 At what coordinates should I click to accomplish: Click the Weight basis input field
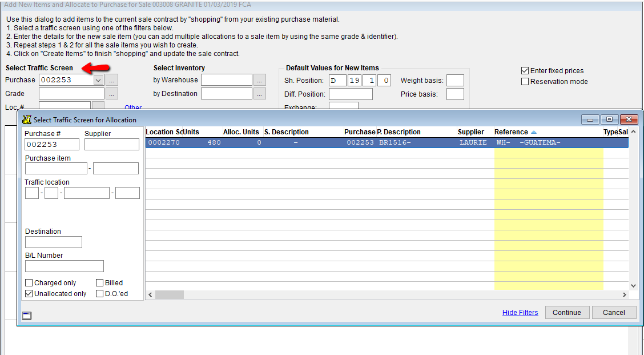455,81
